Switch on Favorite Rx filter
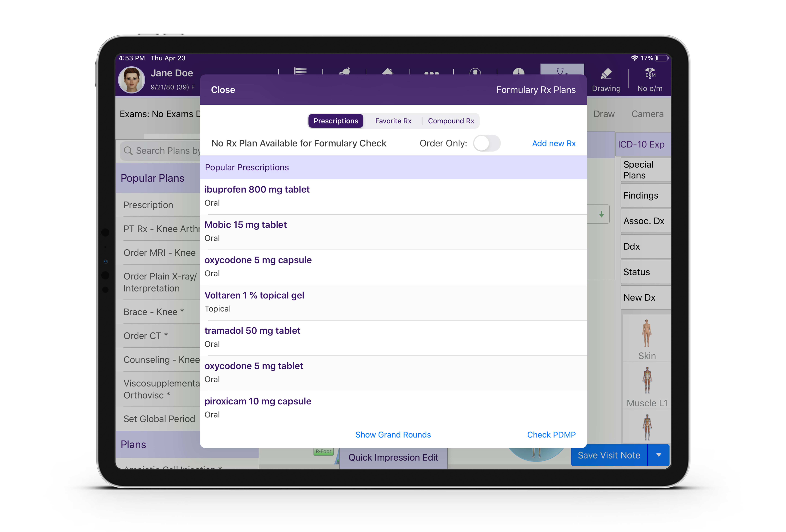Screen dimensions: 786x532 (x=393, y=121)
